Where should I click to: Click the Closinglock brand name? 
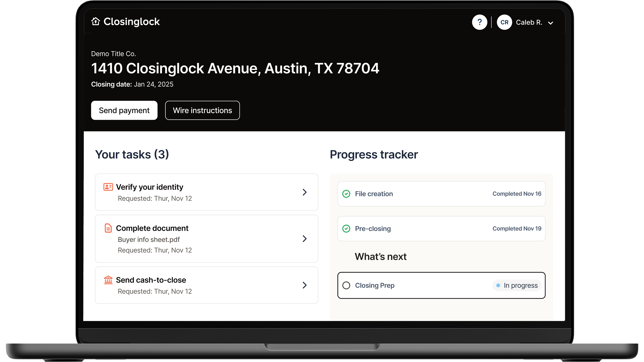click(x=131, y=22)
